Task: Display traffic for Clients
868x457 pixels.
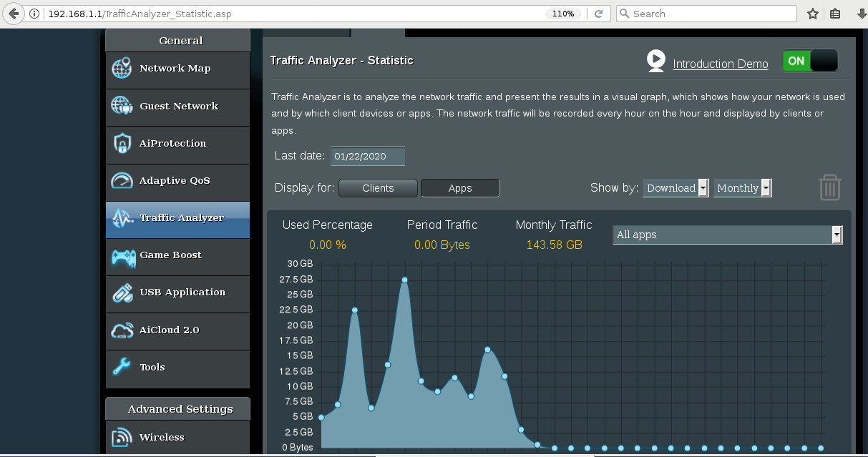Action: (x=378, y=188)
